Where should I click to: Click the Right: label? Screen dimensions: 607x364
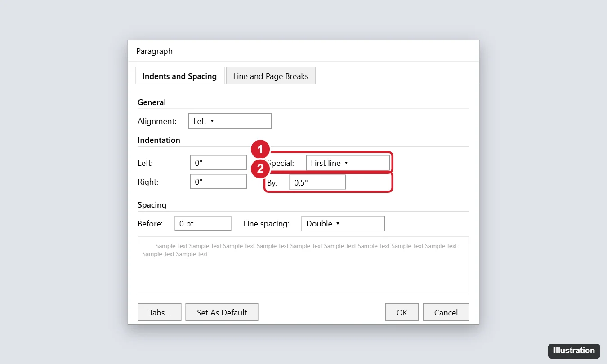click(147, 182)
